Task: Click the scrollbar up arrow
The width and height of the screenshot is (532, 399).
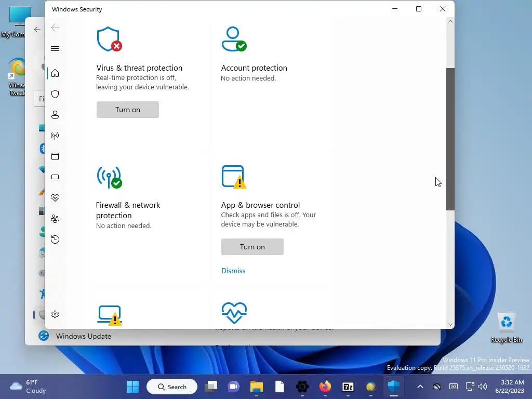Action: tap(450, 21)
